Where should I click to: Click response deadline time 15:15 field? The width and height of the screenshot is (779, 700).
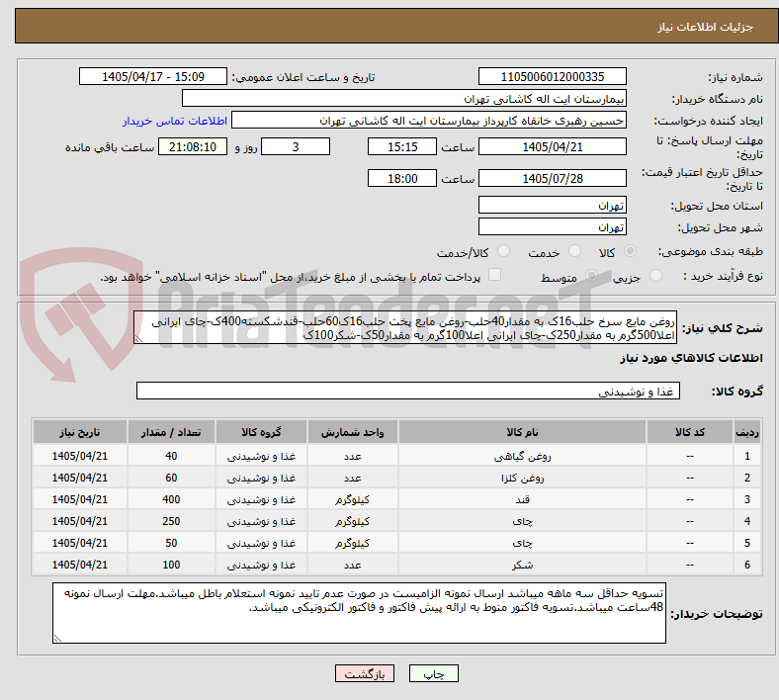click(x=402, y=146)
